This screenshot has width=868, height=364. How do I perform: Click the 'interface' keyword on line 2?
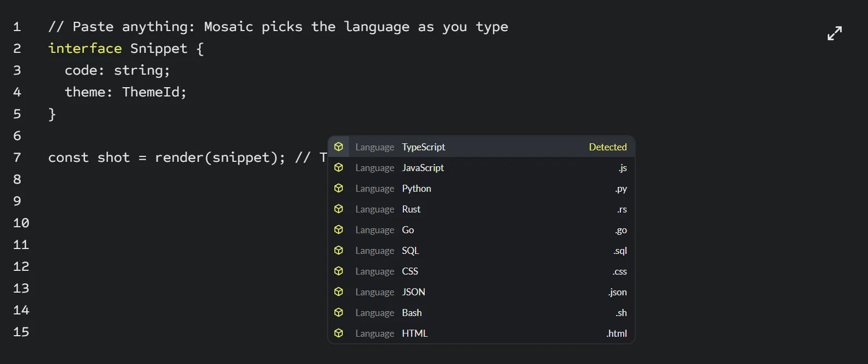pyautogui.click(x=85, y=48)
